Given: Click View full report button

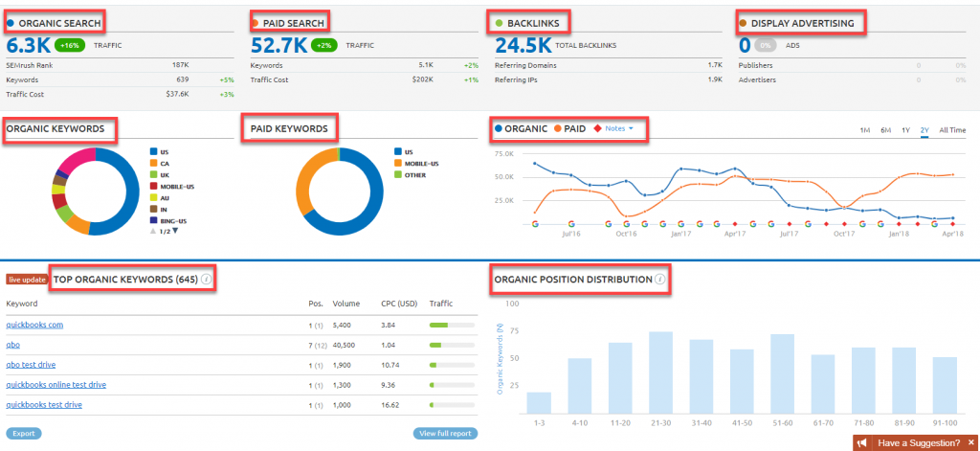Looking at the screenshot, I should 445,433.
